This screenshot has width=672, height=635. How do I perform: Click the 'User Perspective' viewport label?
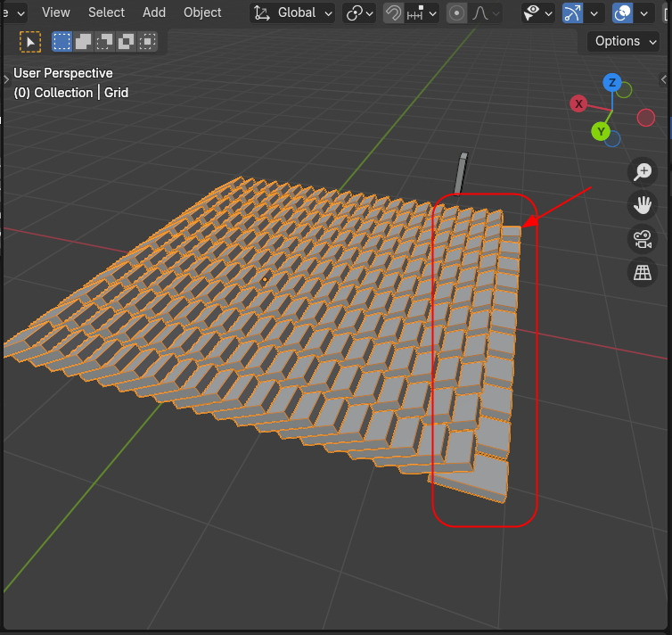63,73
